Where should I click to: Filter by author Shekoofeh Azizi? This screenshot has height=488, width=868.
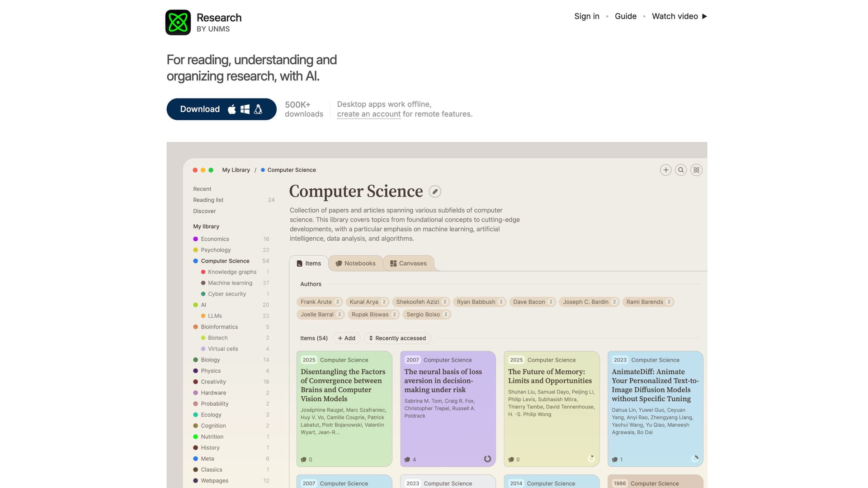[x=421, y=302]
